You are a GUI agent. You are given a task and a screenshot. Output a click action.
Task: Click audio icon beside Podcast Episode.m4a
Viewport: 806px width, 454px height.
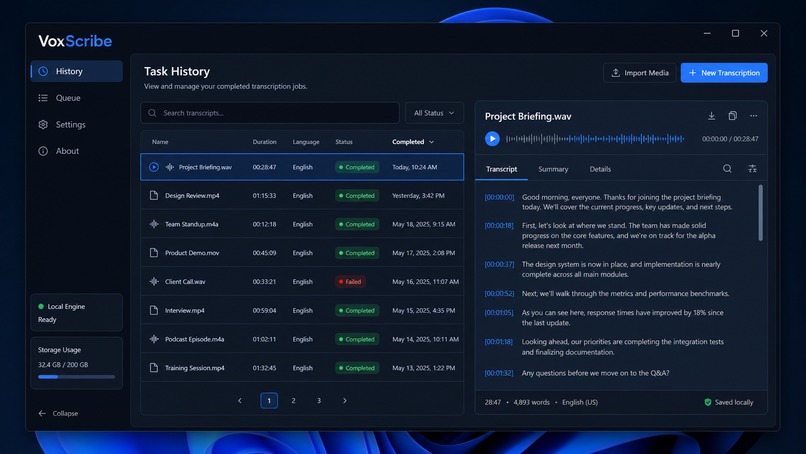[154, 339]
